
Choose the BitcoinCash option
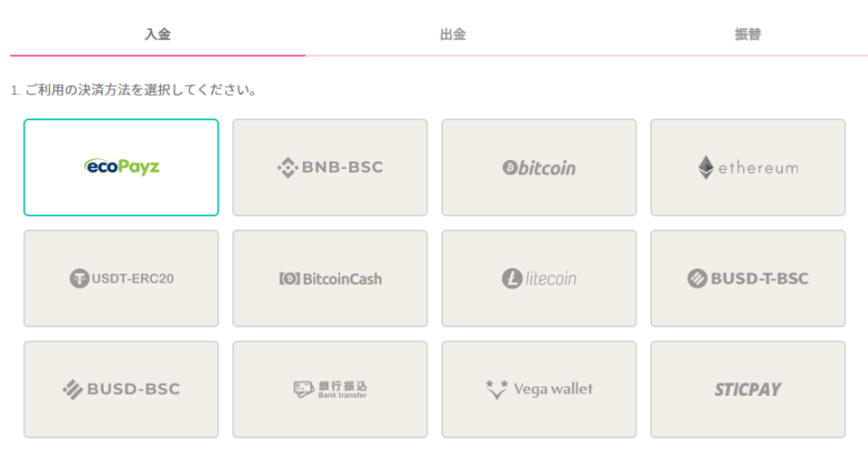coord(330,278)
